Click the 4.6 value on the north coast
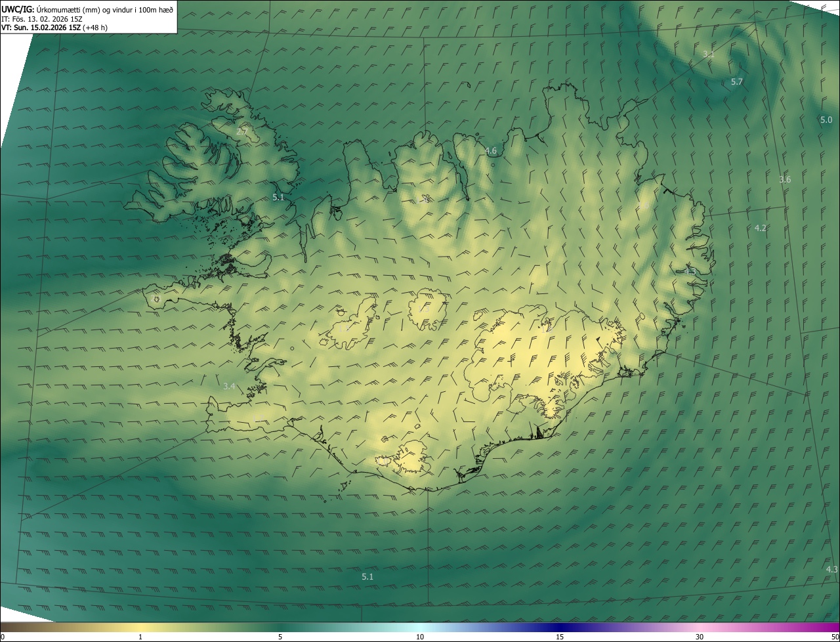Image resolution: width=840 pixels, height=642 pixels. [491, 151]
